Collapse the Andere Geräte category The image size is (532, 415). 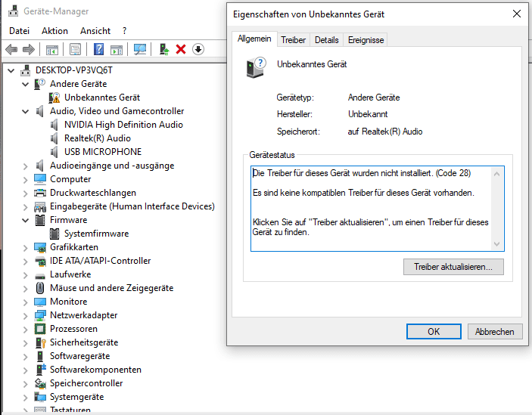point(26,84)
